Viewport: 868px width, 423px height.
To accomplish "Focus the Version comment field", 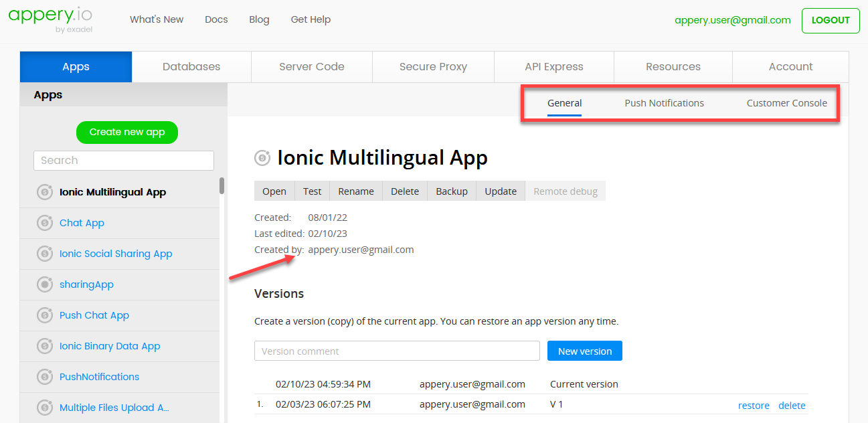I will tap(397, 351).
